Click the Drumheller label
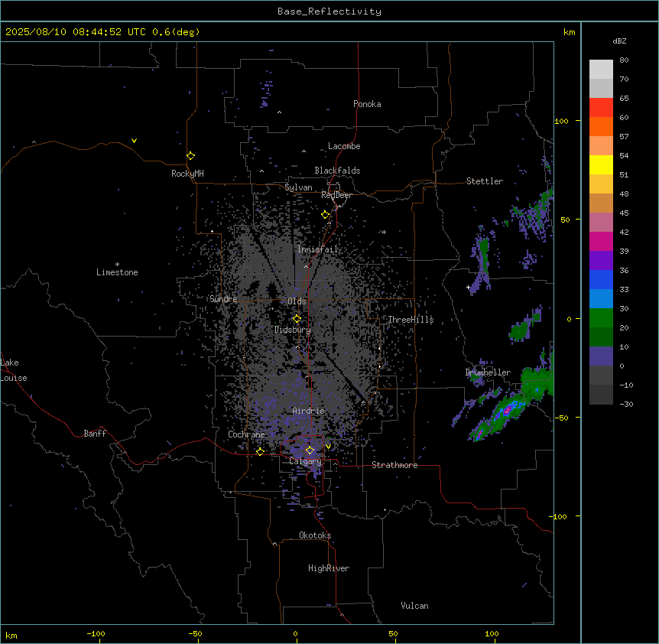The height and width of the screenshot is (644, 659). pos(488,372)
